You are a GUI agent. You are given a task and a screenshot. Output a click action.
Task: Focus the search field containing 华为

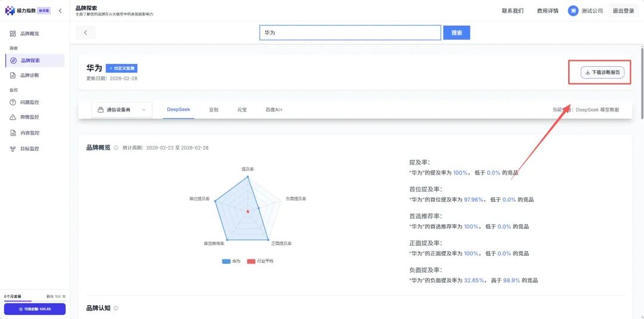pos(351,33)
